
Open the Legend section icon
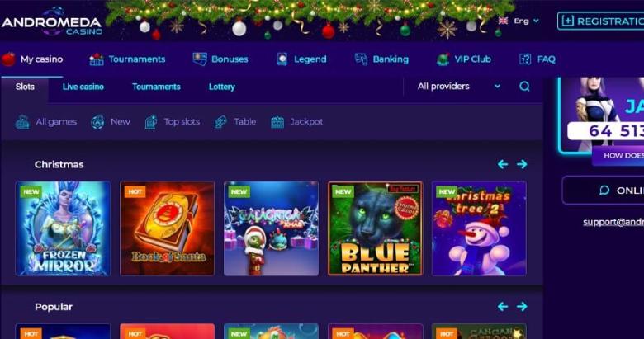[x=282, y=59]
